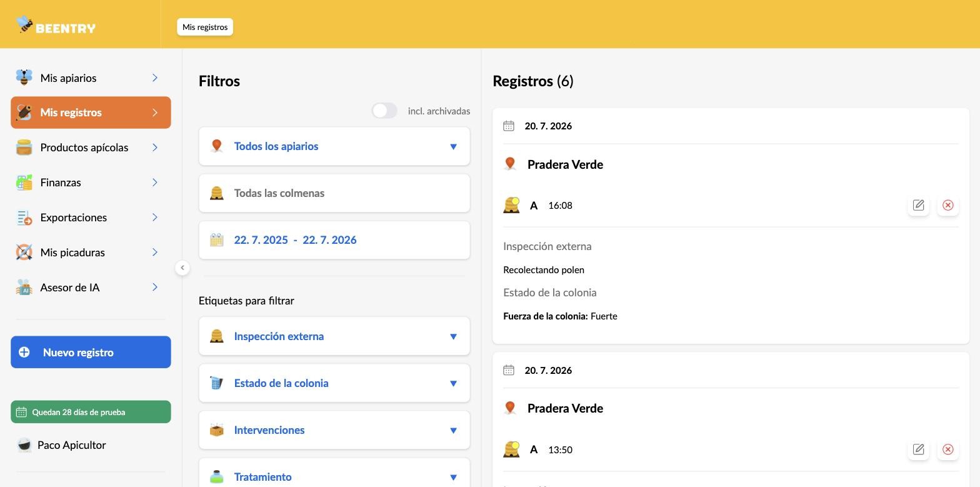Open Pradera Verde apiary in first record
This screenshot has width=980, height=487.
coord(565,164)
